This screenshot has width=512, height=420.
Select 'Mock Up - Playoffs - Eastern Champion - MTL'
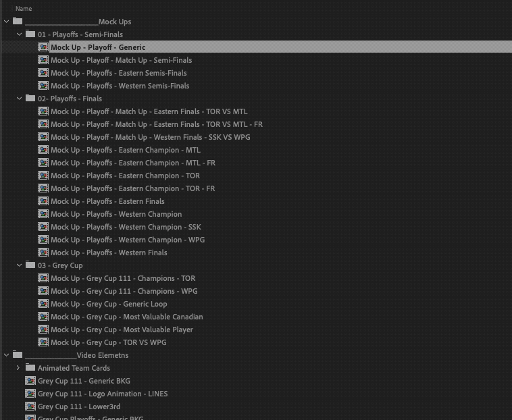[x=126, y=150]
